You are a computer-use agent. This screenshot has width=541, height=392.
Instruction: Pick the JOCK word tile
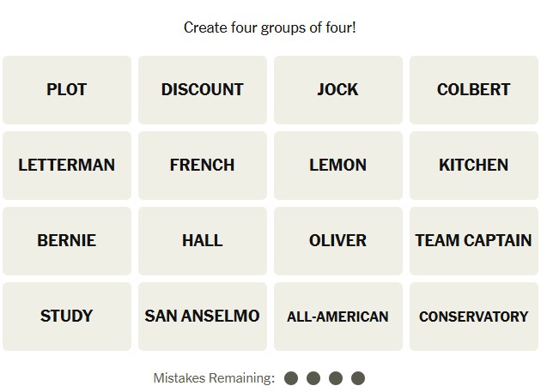click(x=338, y=90)
